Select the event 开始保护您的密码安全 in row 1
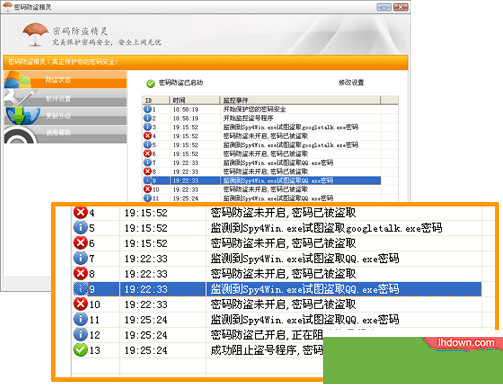 tap(254, 109)
